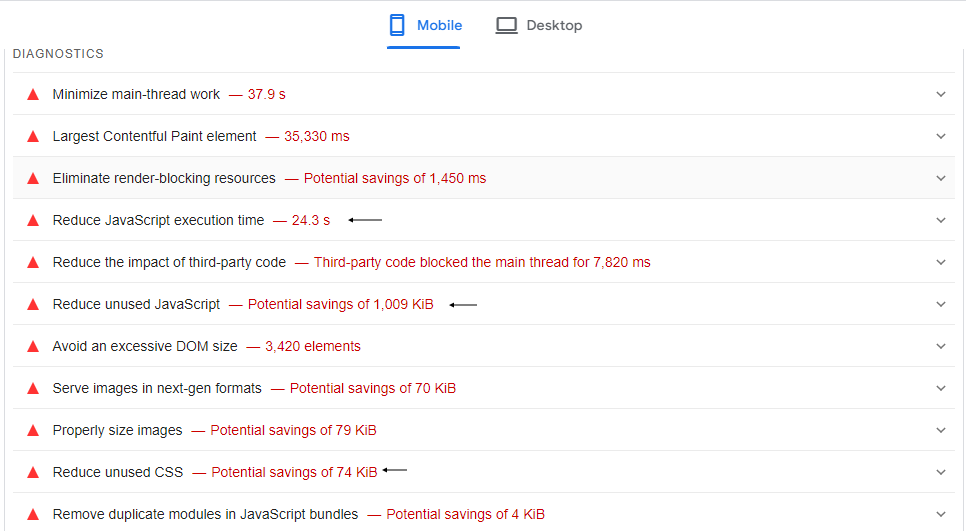Screen dimensions: 966x531
Task: Expand Reduce JavaScript execution time chevron
Action: coord(940,220)
